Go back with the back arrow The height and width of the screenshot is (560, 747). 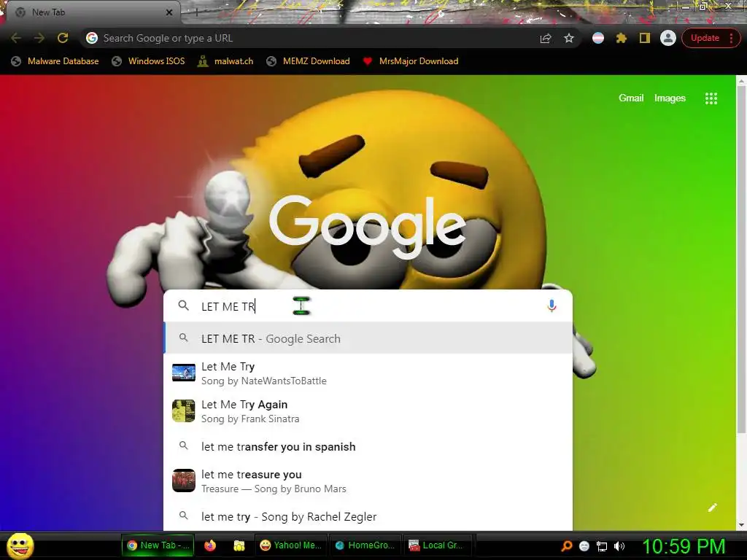16,38
